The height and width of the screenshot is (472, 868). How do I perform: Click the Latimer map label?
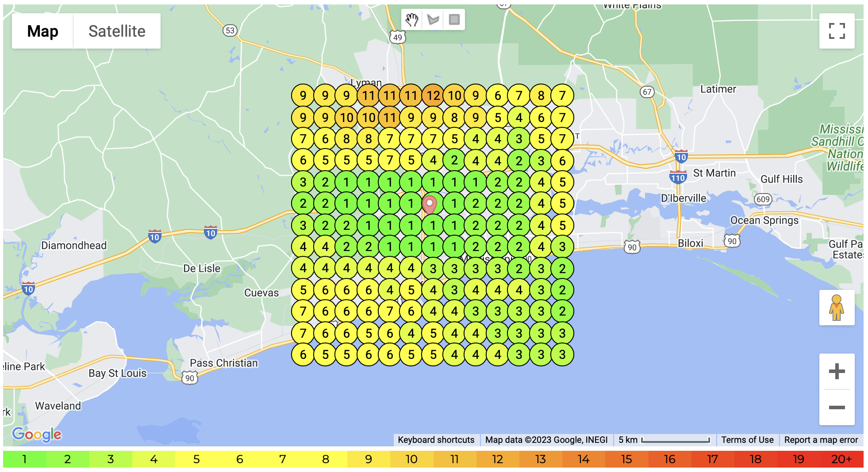(718, 89)
